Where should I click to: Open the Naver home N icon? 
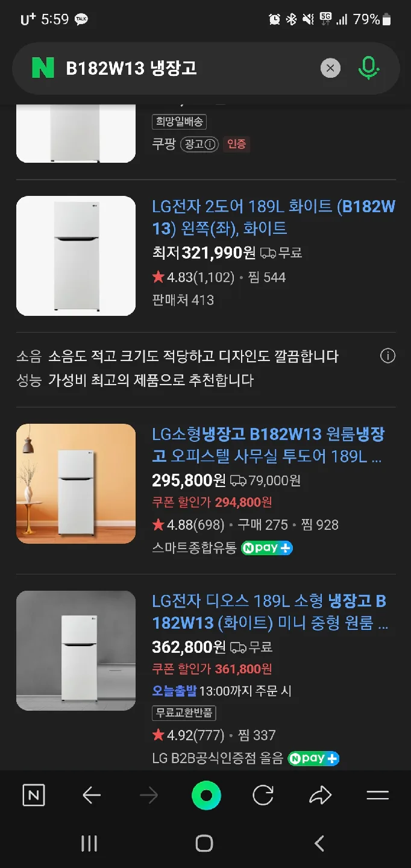coord(34,796)
